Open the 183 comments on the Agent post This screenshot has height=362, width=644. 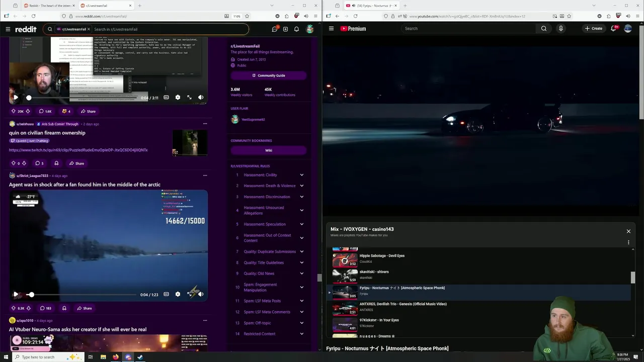click(45, 308)
